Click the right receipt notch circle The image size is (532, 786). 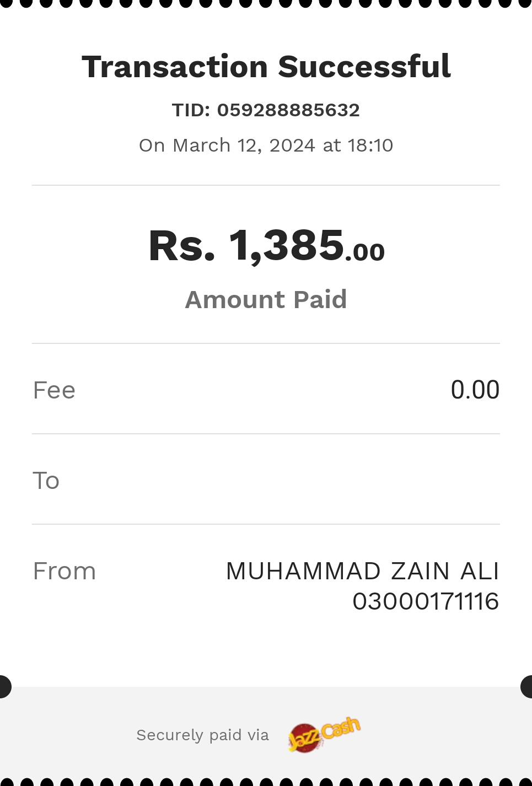(x=526, y=687)
